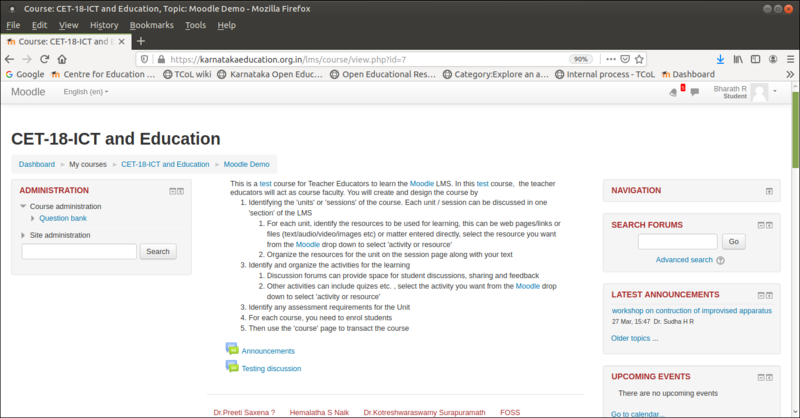Click the tracking protection shield icon

point(144,59)
